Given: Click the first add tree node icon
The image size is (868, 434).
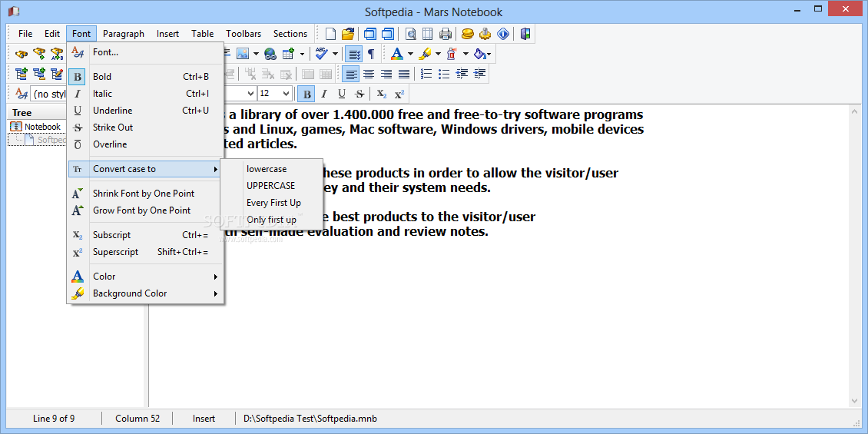Looking at the screenshot, I should (x=22, y=74).
